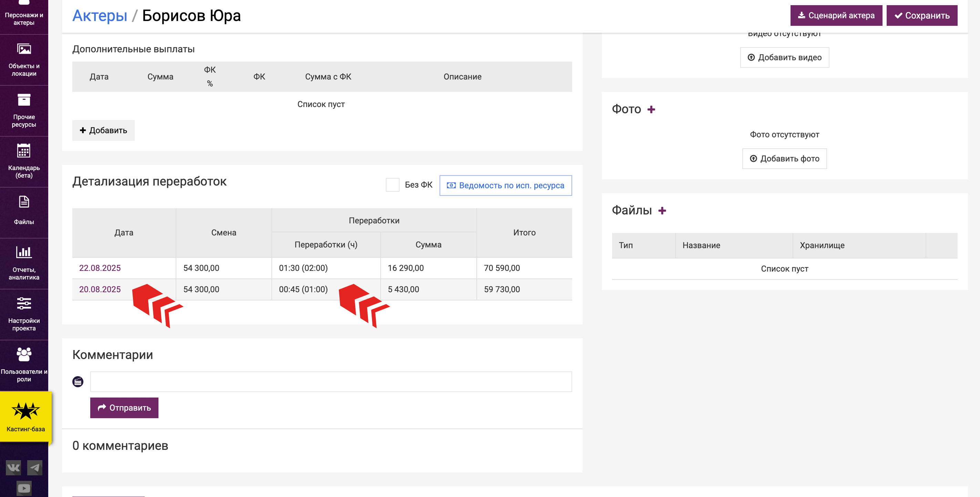Click Ведомость по исп. ресурса button
Screen dimensions: 980x497
pyautogui.click(x=505, y=186)
